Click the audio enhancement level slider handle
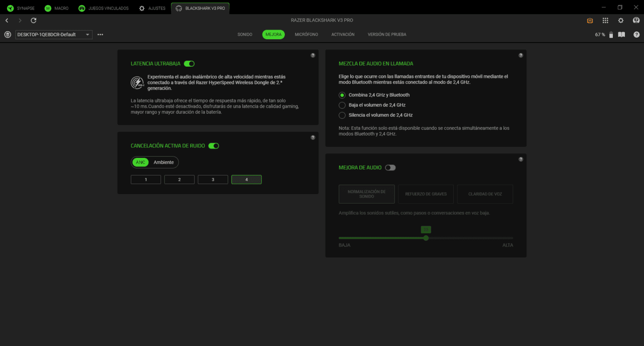The image size is (644, 346). (426, 238)
